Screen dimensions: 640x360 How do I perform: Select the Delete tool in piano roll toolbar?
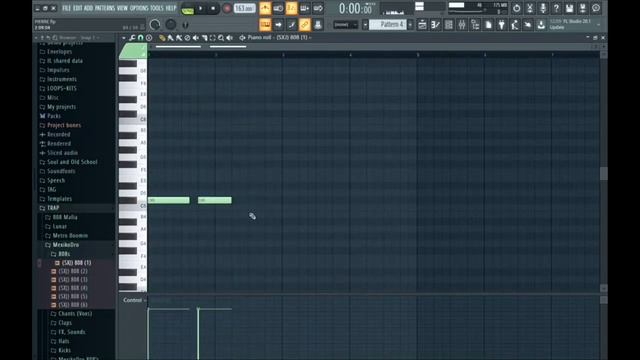(x=187, y=38)
